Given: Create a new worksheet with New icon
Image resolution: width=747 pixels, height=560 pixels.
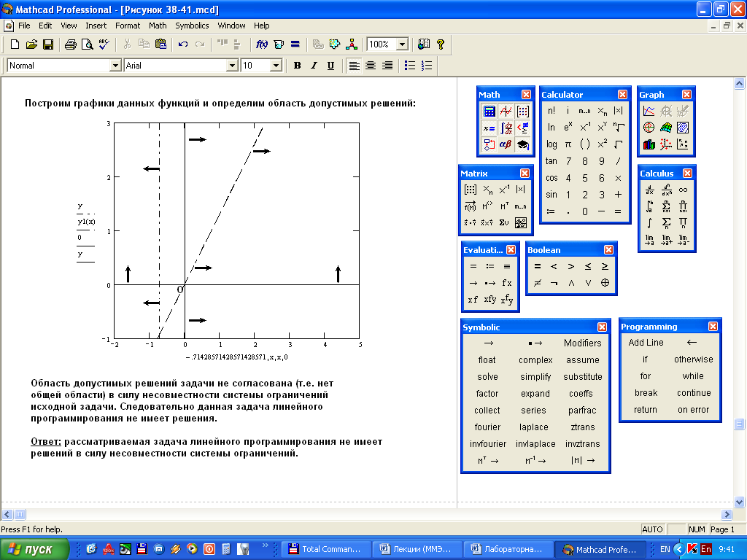Looking at the screenshot, I should point(15,44).
